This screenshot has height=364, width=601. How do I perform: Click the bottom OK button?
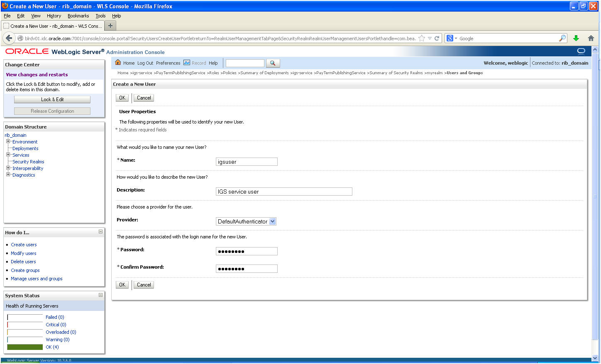[x=122, y=285]
